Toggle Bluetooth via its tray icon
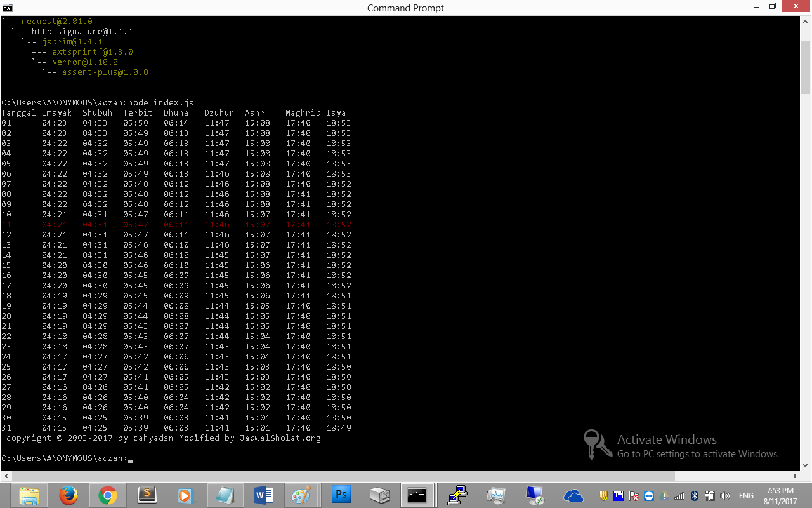Image resolution: width=812 pixels, height=508 pixels. (695, 496)
